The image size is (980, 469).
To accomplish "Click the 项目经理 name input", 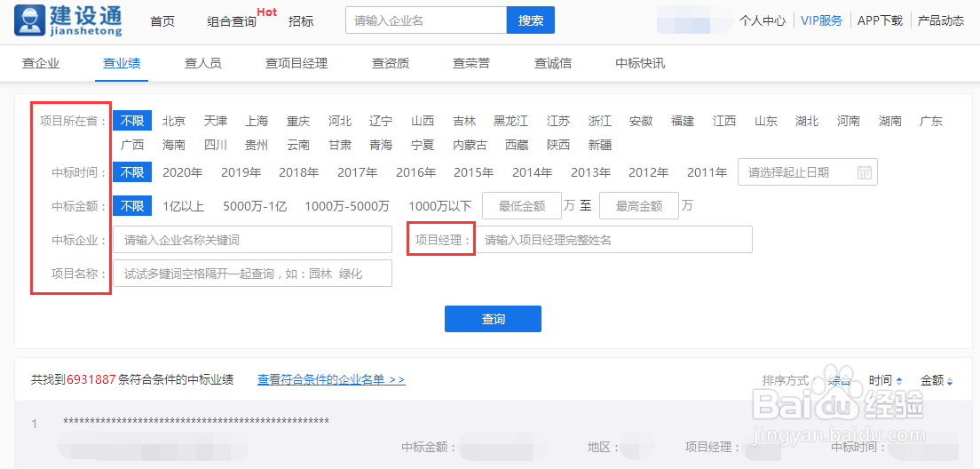I will pyautogui.click(x=613, y=240).
